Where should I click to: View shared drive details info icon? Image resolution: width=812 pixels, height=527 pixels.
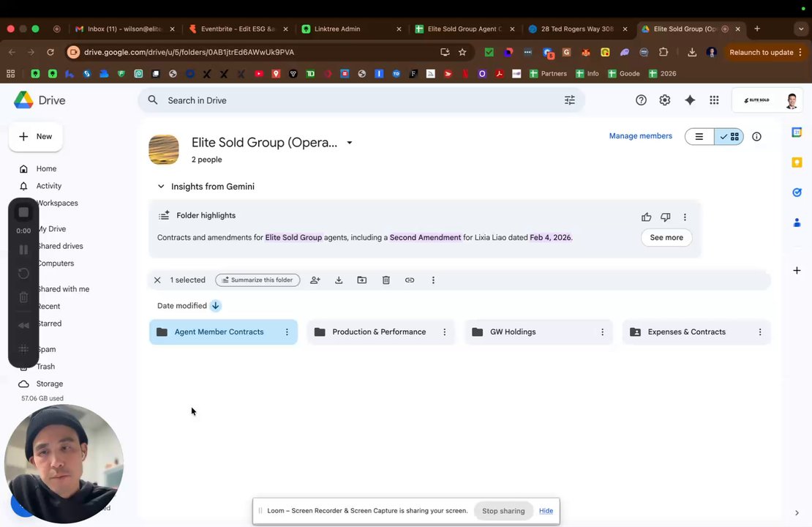(756, 137)
